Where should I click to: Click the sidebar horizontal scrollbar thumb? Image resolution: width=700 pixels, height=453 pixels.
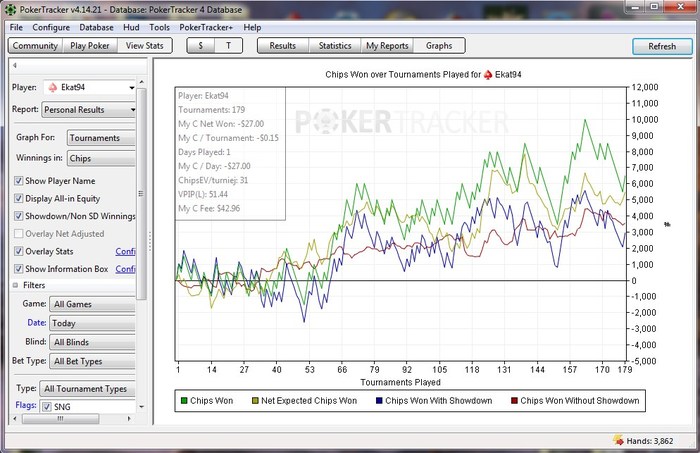coord(61,419)
